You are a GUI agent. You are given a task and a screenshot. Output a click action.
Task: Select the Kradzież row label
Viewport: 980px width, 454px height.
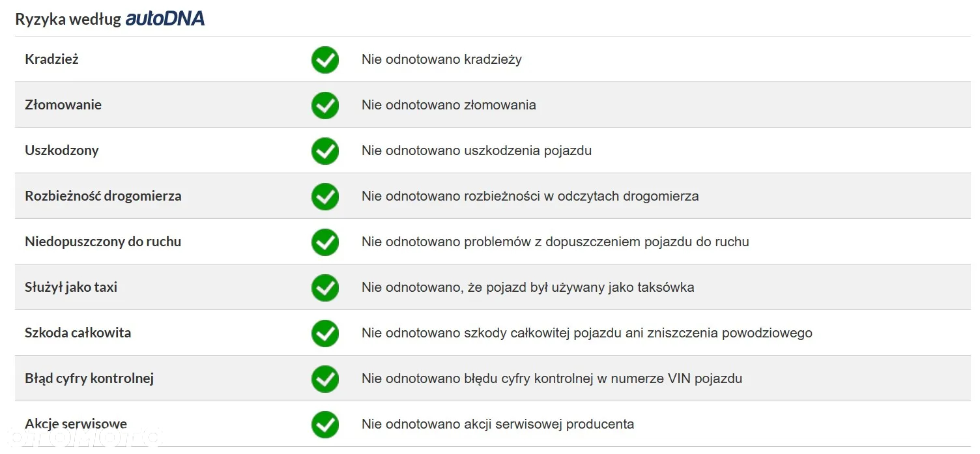pyautogui.click(x=51, y=59)
